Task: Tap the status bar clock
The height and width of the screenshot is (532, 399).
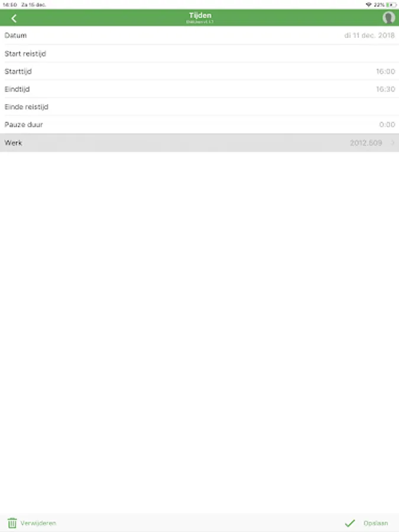Action: 10,5
